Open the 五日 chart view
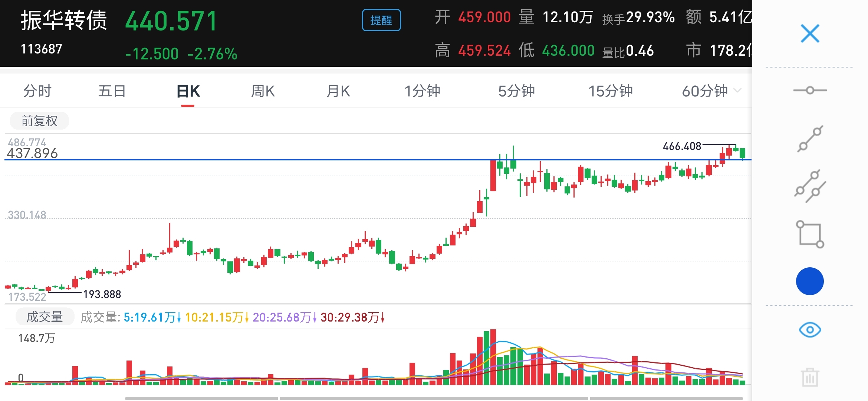Image resolution: width=868 pixels, height=401 pixels. click(112, 91)
